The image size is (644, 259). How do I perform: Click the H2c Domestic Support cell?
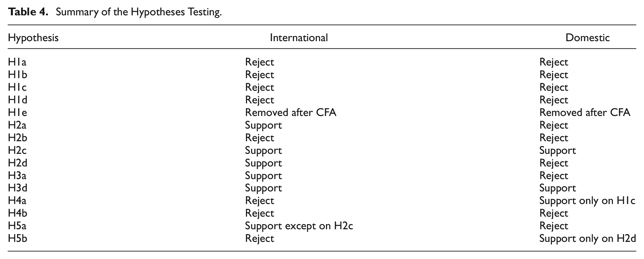(558, 151)
